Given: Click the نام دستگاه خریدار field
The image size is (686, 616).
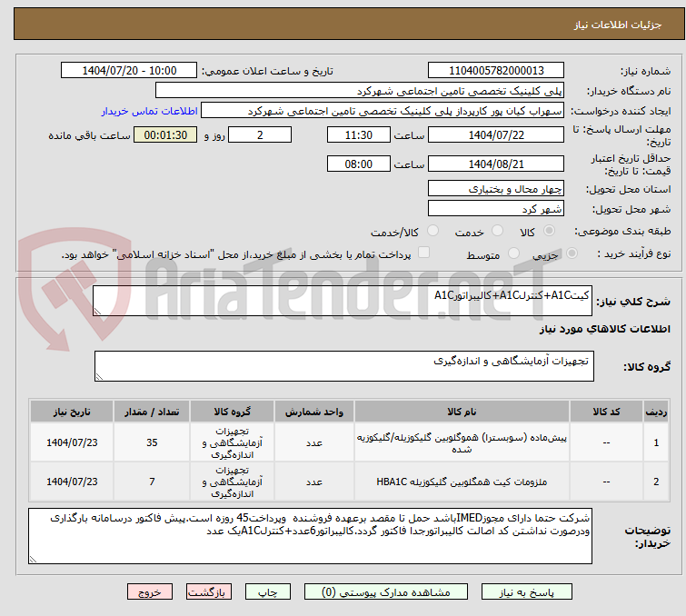Looking at the screenshot, I should [x=360, y=91].
